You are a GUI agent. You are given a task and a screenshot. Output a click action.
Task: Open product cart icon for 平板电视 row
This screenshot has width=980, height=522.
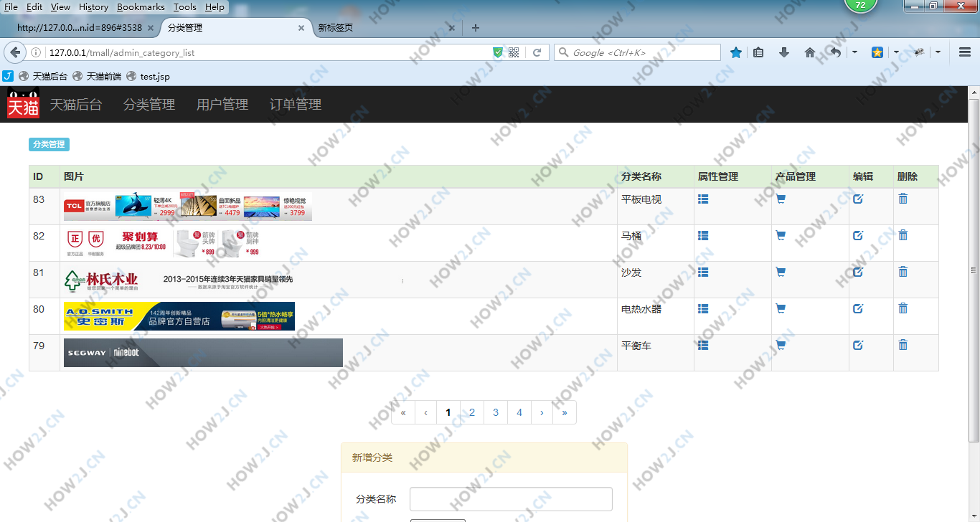click(x=781, y=199)
